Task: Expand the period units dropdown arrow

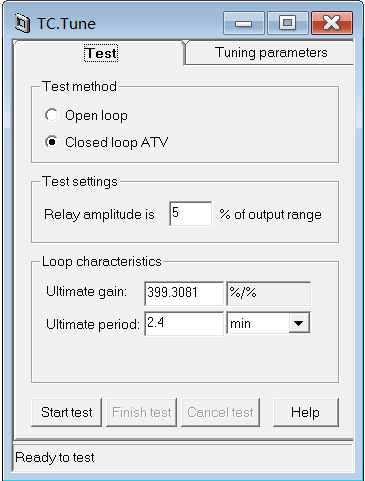Action: 298,323
